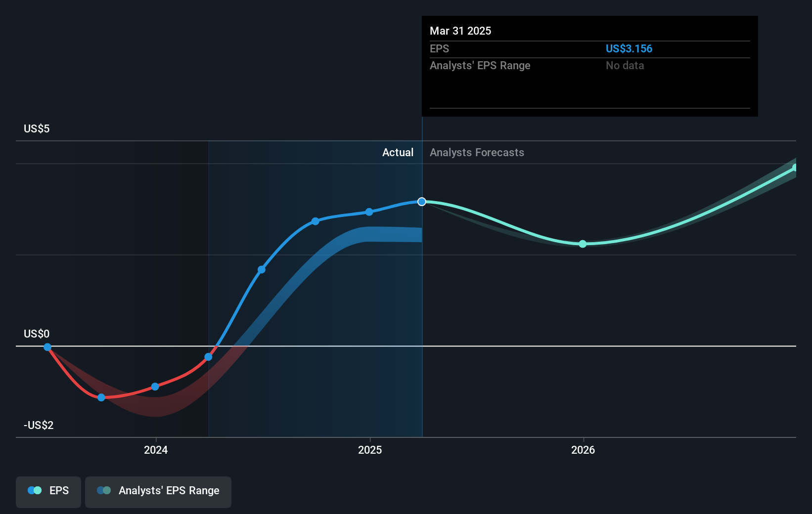Open the US$3.156 EPS value link
The height and width of the screenshot is (514, 812).
click(629, 48)
